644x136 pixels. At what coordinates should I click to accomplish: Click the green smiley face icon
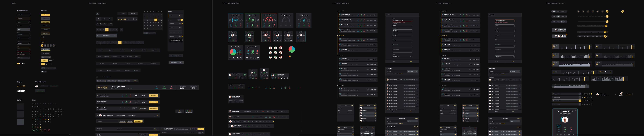[33, 130]
